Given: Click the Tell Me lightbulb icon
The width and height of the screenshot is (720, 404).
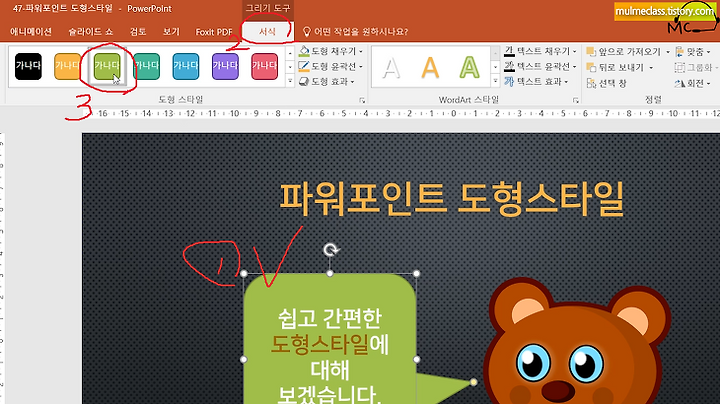Looking at the screenshot, I should (307, 32).
